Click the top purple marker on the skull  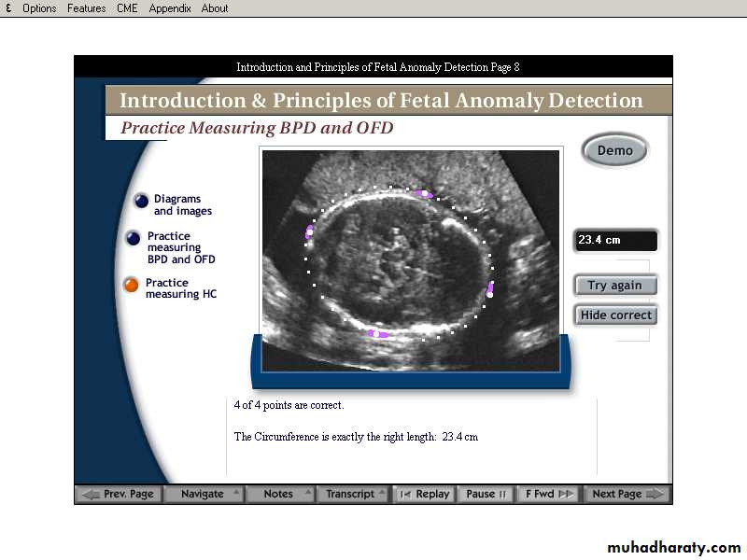tap(423, 194)
